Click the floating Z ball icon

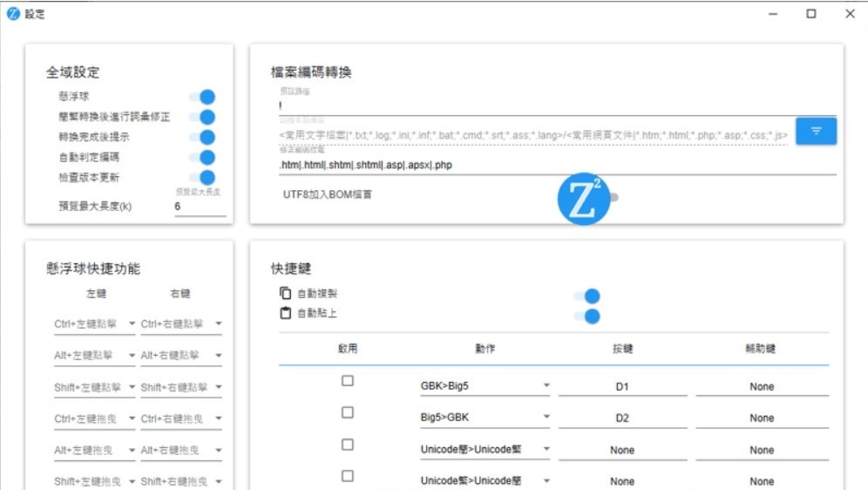tap(583, 199)
